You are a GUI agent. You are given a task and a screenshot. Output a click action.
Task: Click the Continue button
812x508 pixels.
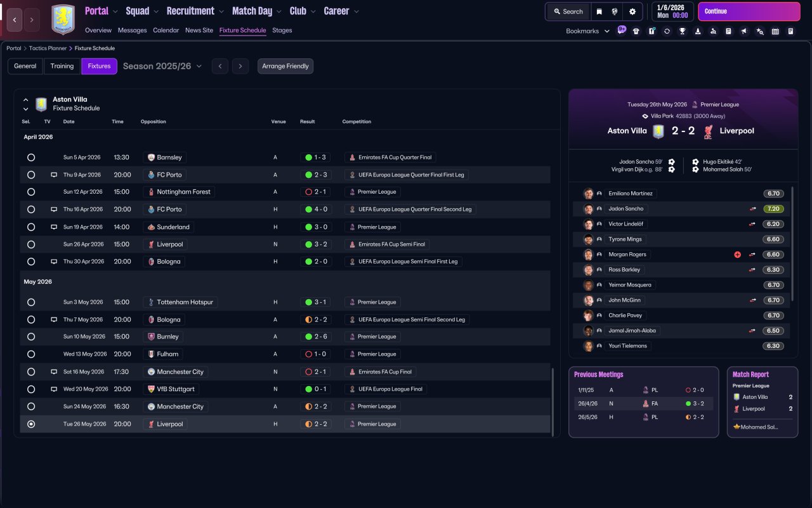[x=749, y=11]
